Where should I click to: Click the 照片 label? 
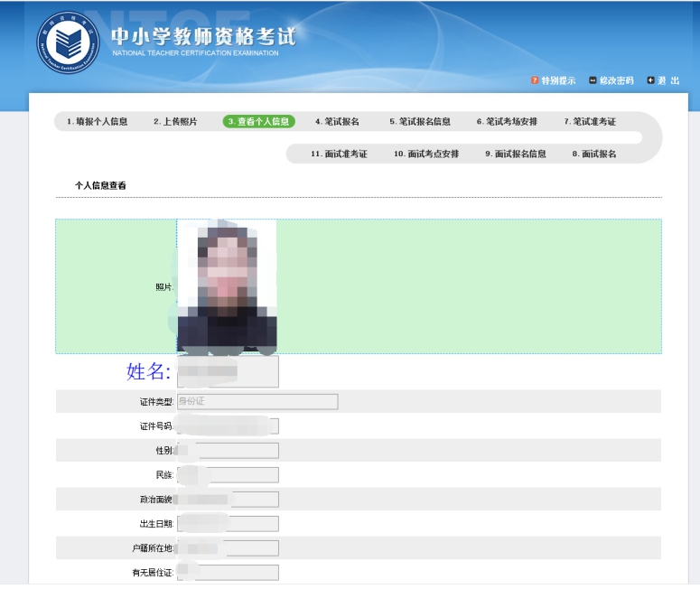pyautogui.click(x=164, y=286)
